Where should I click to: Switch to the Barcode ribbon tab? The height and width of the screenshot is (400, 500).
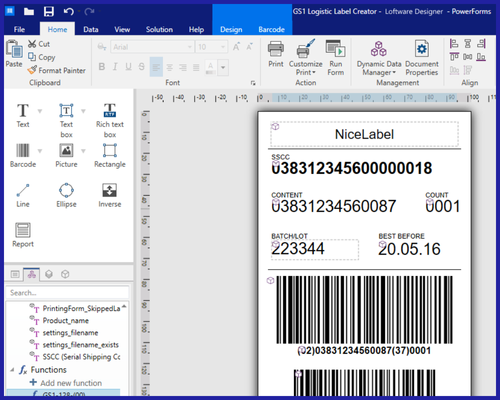[x=271, y=29]
